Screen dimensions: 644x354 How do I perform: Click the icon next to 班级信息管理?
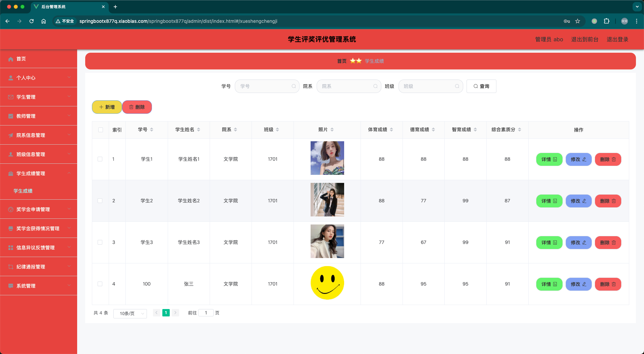pyautogui.click(x=11, y=154)
